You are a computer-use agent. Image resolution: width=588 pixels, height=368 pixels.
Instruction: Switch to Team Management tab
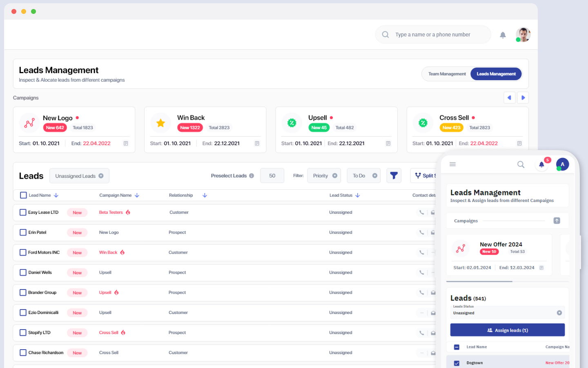click(x=447, y=74)
